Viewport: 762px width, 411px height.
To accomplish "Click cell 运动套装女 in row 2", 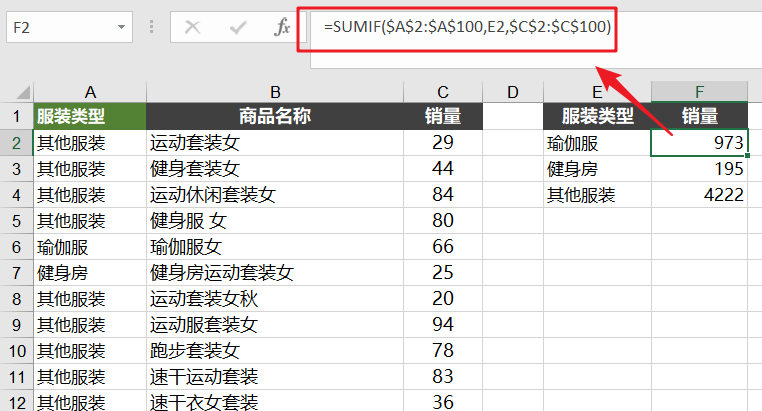I will pyautogui.click(x=275, y=143).
